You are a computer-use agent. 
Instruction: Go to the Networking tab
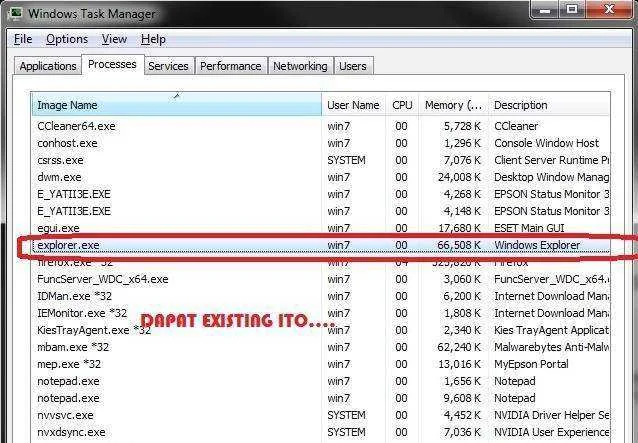pyautogui.click(x=300, y=66)
